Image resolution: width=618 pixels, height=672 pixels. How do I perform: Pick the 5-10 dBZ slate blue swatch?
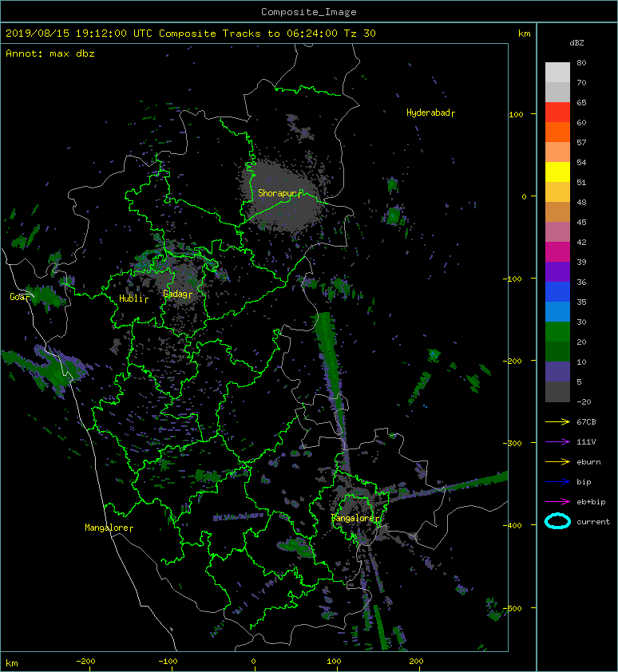pos(557,372)
